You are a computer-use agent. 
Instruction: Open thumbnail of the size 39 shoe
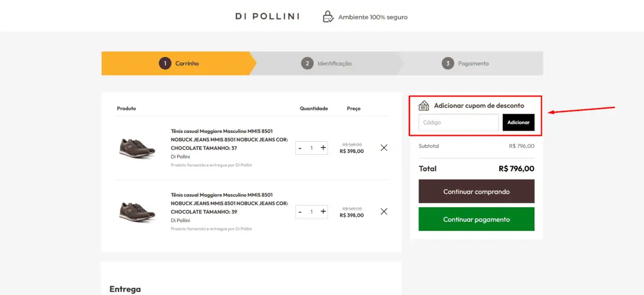tap(137, 211)
